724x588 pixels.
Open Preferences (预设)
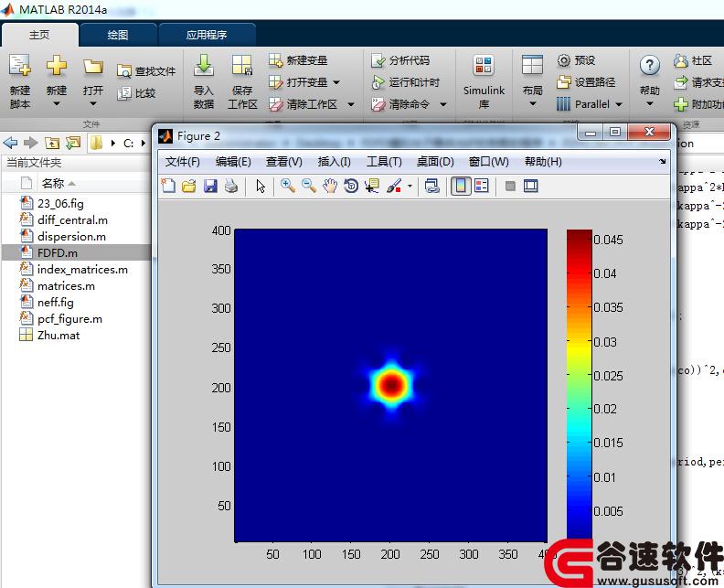pyautogui.click(x=576, y=60)
